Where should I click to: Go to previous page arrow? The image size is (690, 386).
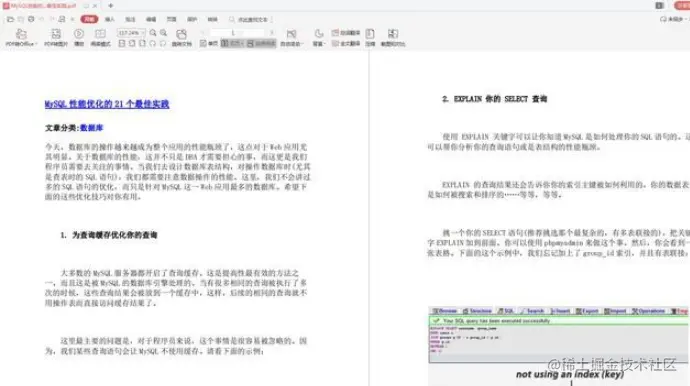203,33
